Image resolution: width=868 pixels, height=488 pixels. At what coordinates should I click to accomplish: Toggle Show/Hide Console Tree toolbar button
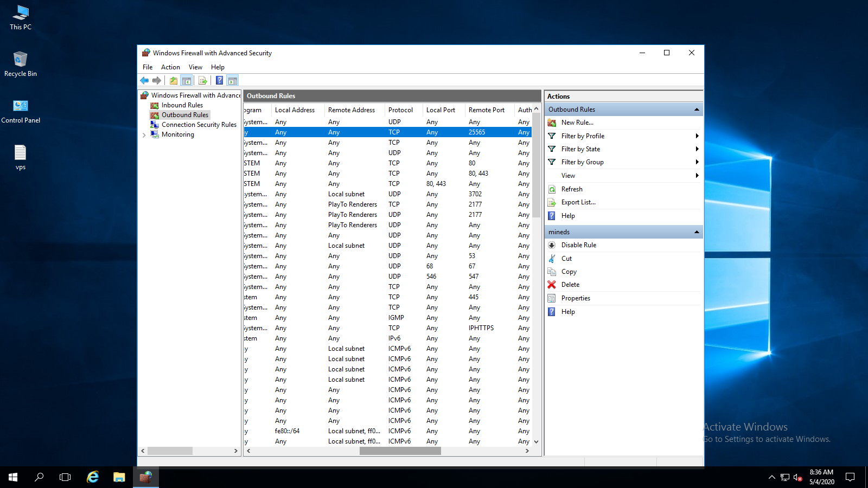(x=187, y=81)
